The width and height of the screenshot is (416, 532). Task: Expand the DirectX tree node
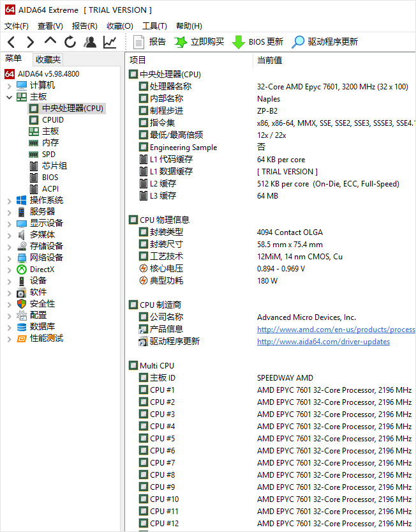[x=9, y=270]
